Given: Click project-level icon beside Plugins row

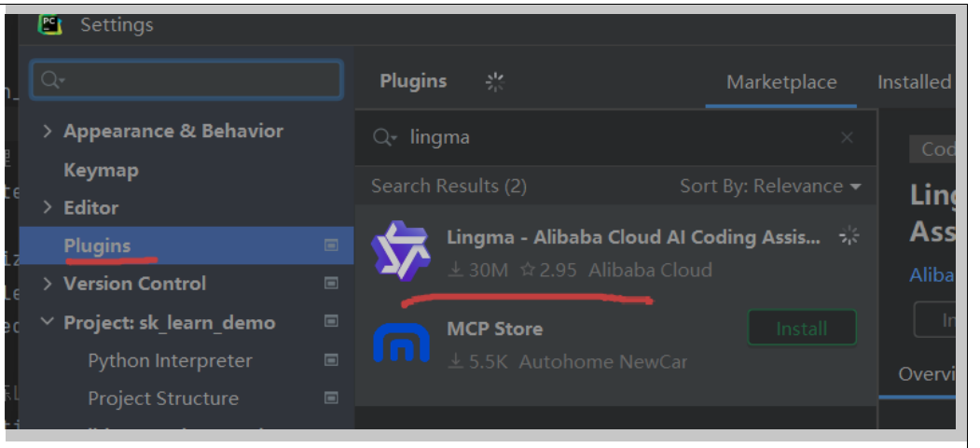Looking at the screenshot, I should pos(331,245).
